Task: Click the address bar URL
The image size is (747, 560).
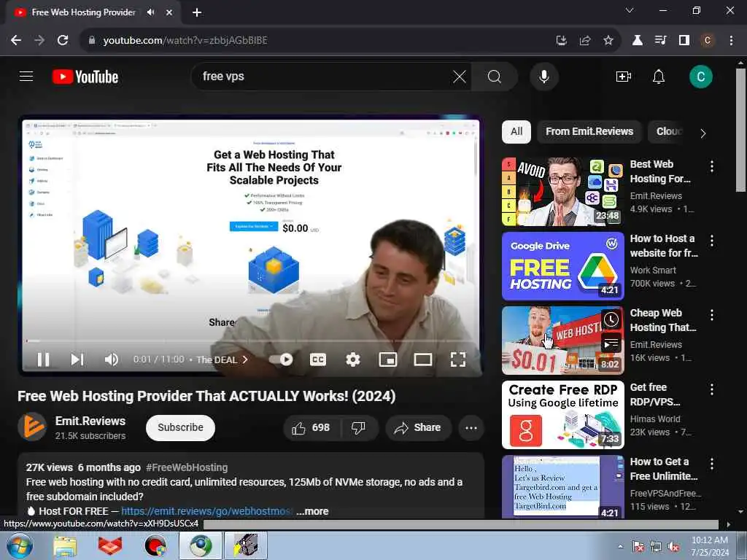Action: coord(185,41)
